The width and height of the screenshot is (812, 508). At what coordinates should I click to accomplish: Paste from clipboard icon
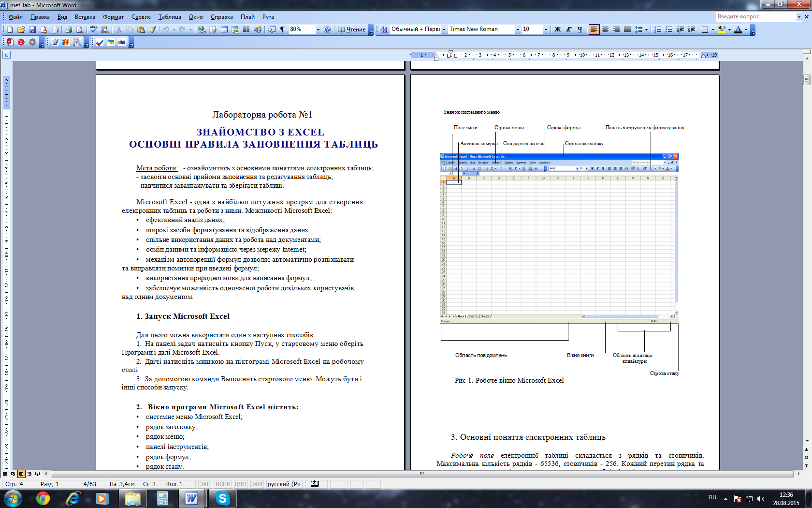pyautogui.click(x=141, y=30)
